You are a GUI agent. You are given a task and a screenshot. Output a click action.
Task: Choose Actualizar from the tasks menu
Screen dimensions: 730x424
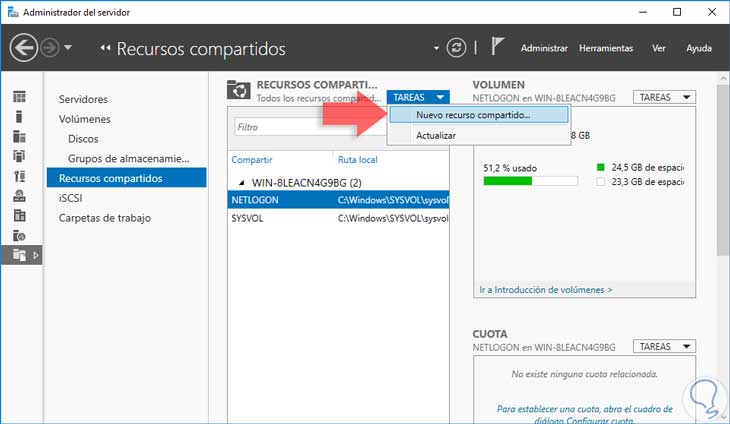pos(436,135)
